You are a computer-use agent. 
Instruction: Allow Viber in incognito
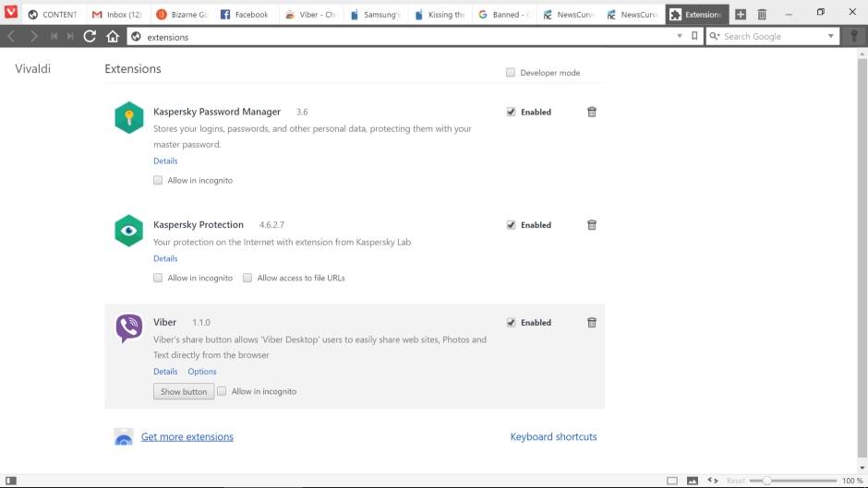(222, 391)
